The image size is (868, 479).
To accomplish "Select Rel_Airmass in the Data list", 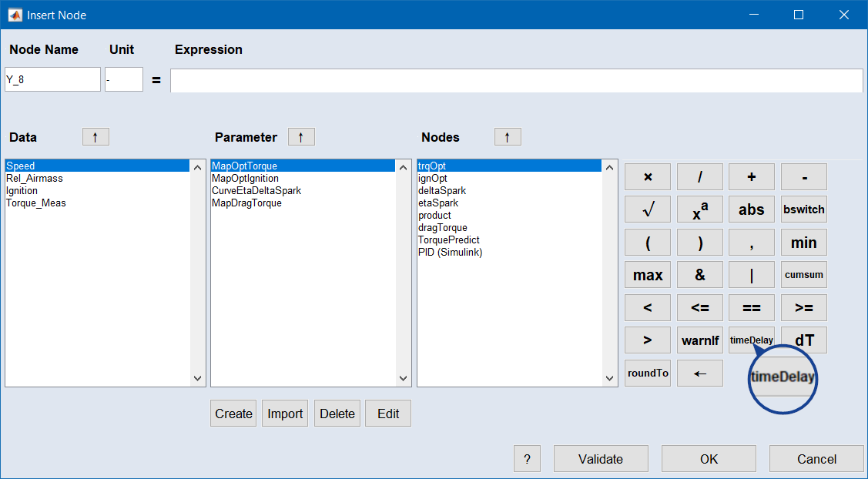I will 35,178.
